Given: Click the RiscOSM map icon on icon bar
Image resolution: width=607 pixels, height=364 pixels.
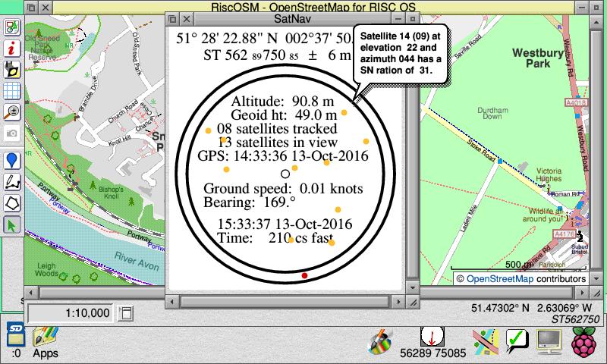Looking at the screenshot, I should coord(486,342).
